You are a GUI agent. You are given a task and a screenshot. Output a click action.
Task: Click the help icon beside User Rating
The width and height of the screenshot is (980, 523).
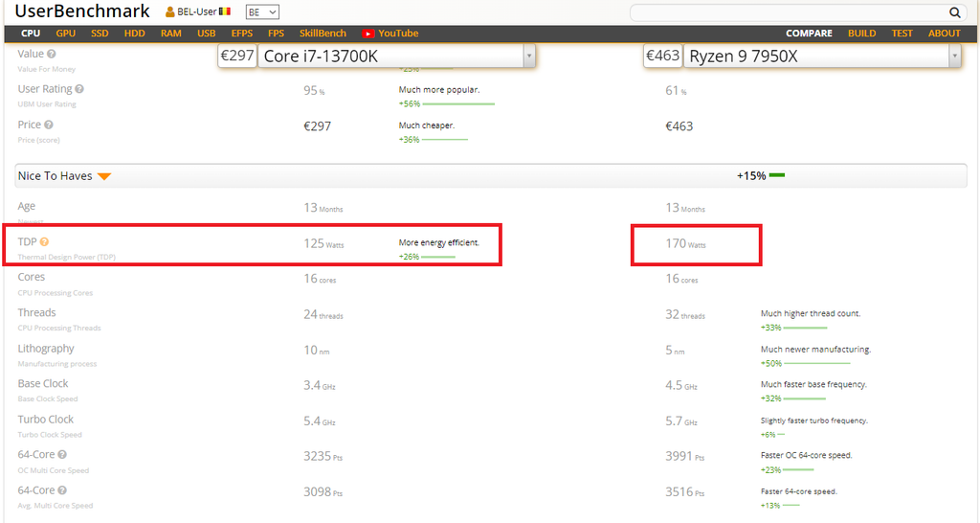[x=79, y=89]
